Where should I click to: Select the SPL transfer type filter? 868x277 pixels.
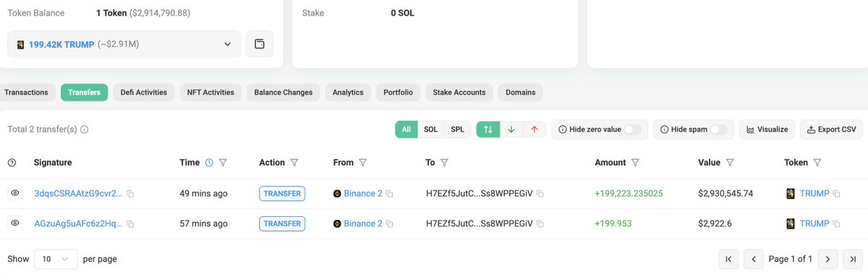tap(458, 129)
